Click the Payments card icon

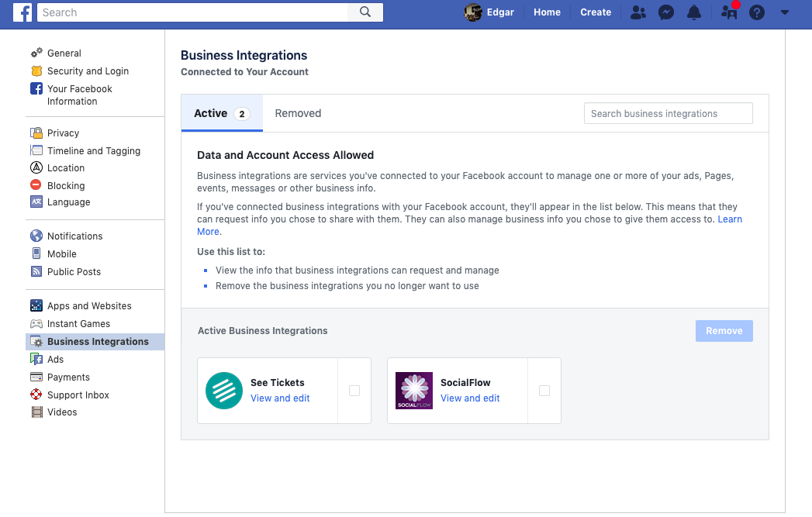pos(36,377)
